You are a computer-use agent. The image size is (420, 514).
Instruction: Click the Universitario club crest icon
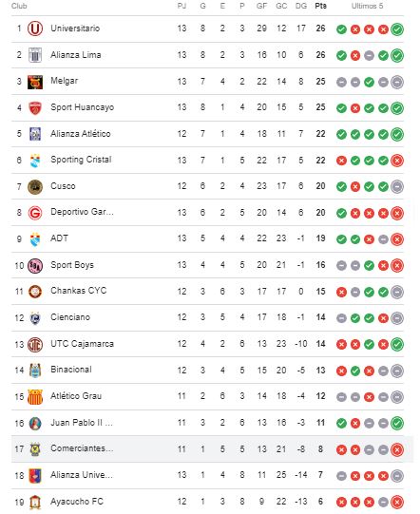pyautogui.click(x=35, y=29)
